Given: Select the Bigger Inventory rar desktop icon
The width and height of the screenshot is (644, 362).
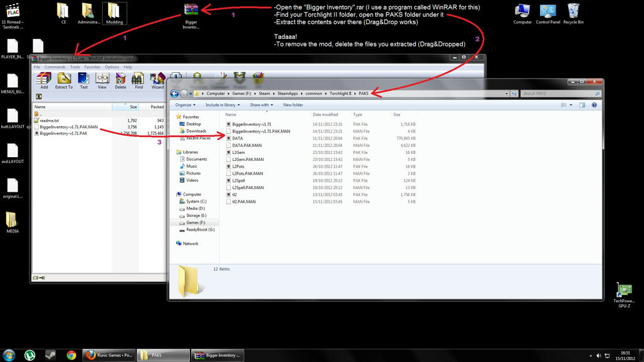Looking at the screenshot, I should pos(191,16).
